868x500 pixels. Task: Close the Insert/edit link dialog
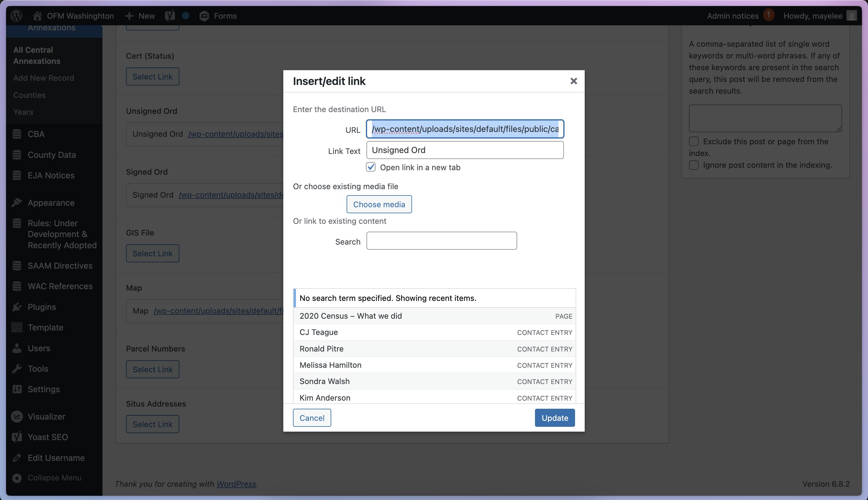pos(574,81)
